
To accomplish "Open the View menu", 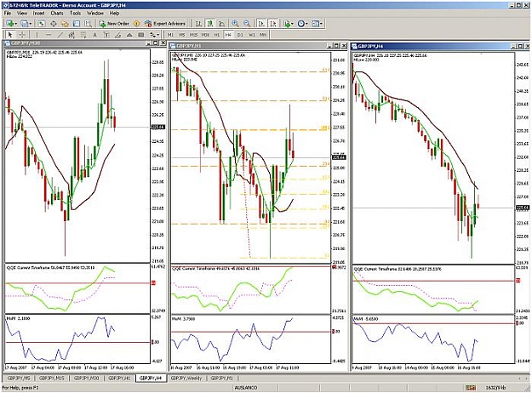I will click(x=22, y=14).
